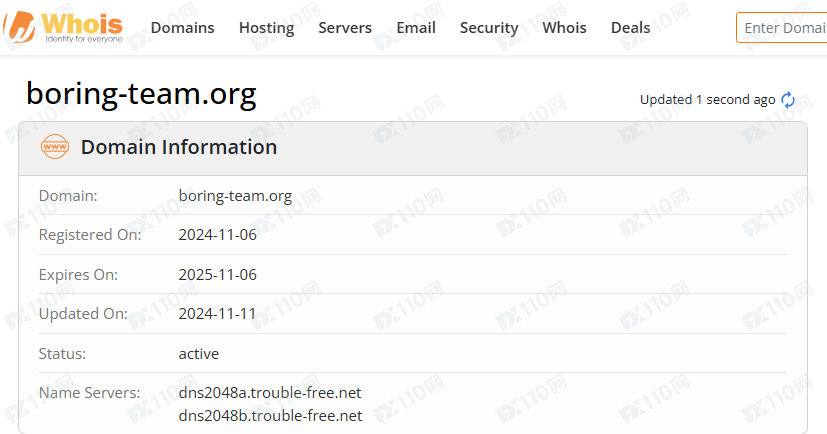Click name server dns2048a.trouble-free.net
827x434 pixels.
(270, 393)
